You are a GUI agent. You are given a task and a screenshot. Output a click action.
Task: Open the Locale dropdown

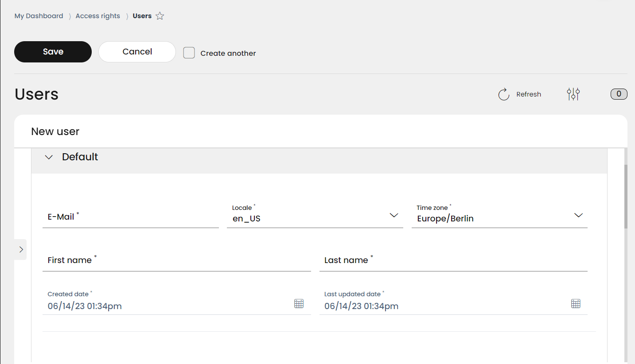[315, 215]
